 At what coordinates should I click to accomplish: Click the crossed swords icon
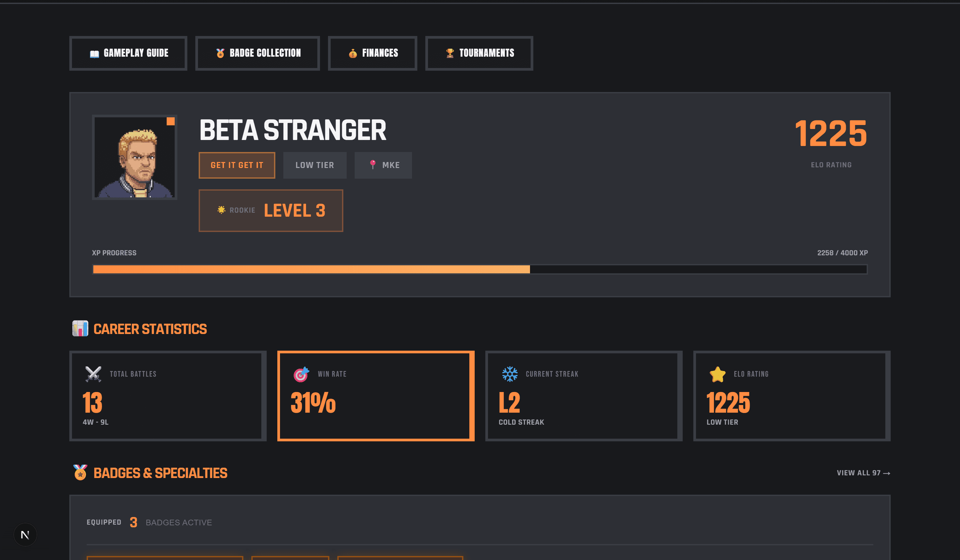click(93, 374)
